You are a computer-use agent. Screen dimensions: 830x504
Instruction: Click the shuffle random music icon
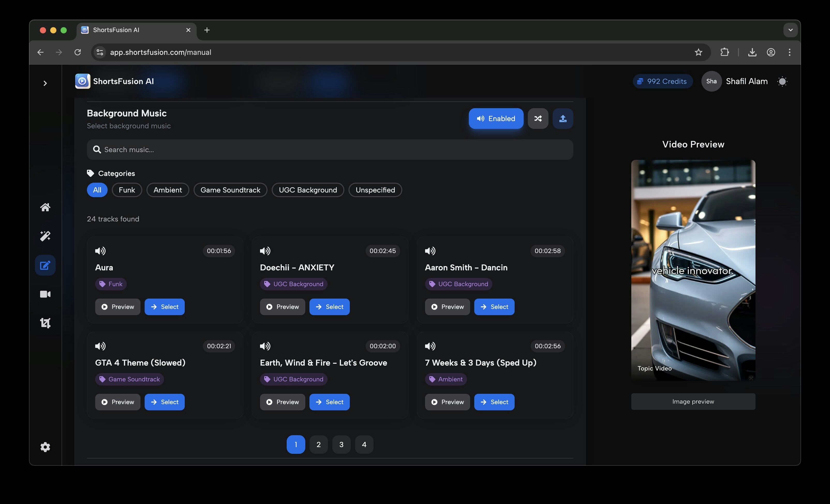(538, 118)
